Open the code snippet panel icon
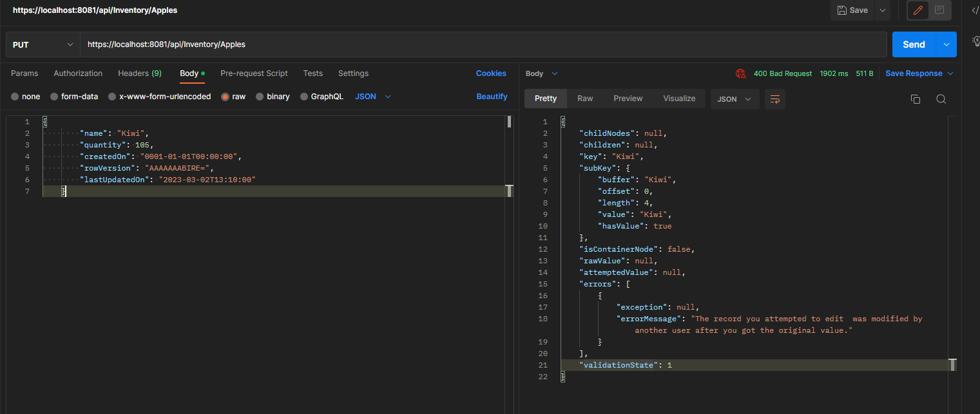The height and width of the screenshot is (414, 980). 975,10
